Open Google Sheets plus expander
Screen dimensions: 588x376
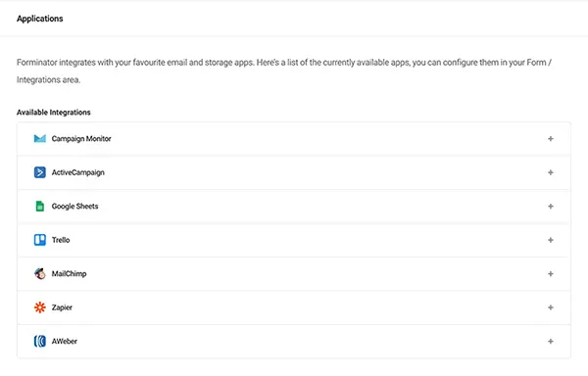551,206
